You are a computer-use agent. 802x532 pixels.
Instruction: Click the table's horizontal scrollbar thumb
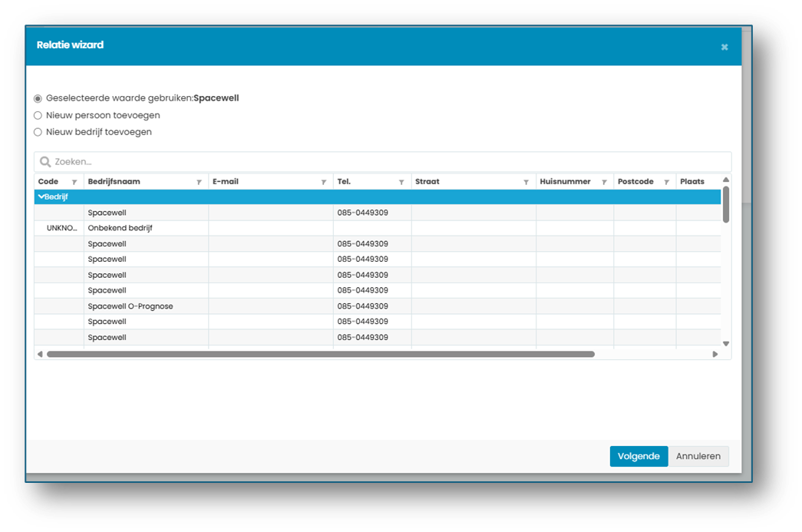point(321,354)
